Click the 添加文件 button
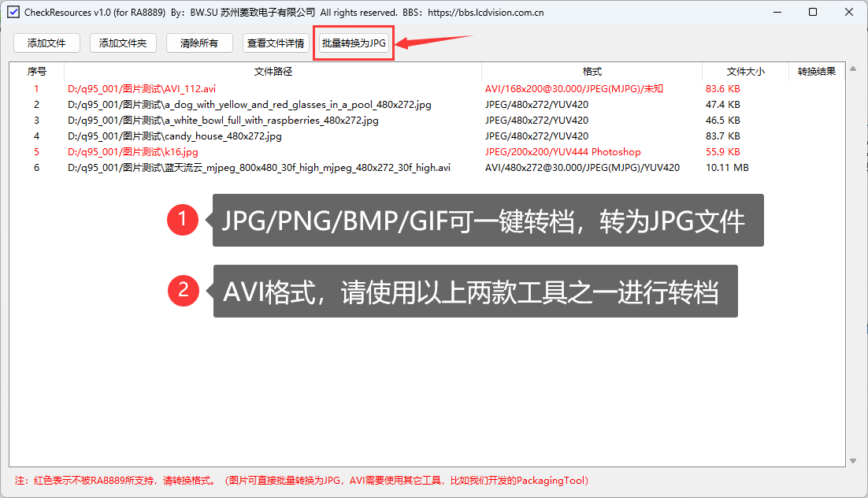 click(46, 43)
